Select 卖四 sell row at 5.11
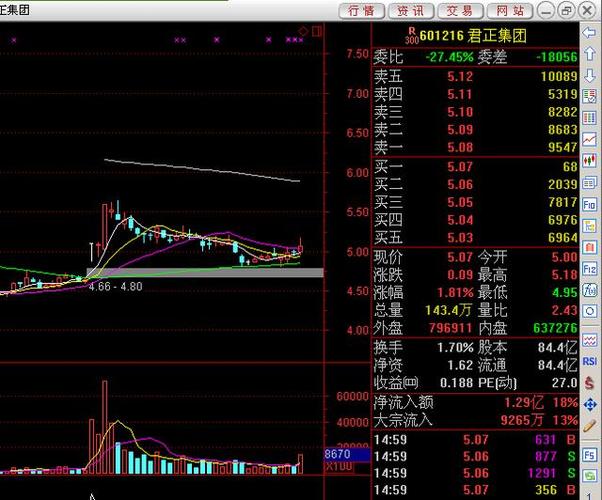Image resolution: width=602 pixels, height=500 pixels. tap(475, 94)
